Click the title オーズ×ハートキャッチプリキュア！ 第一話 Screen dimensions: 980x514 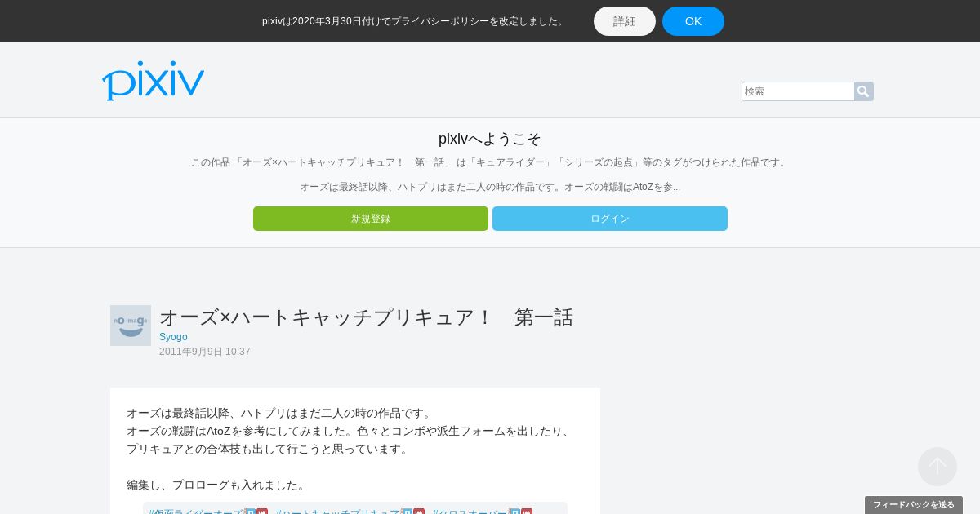pos(367,317)
